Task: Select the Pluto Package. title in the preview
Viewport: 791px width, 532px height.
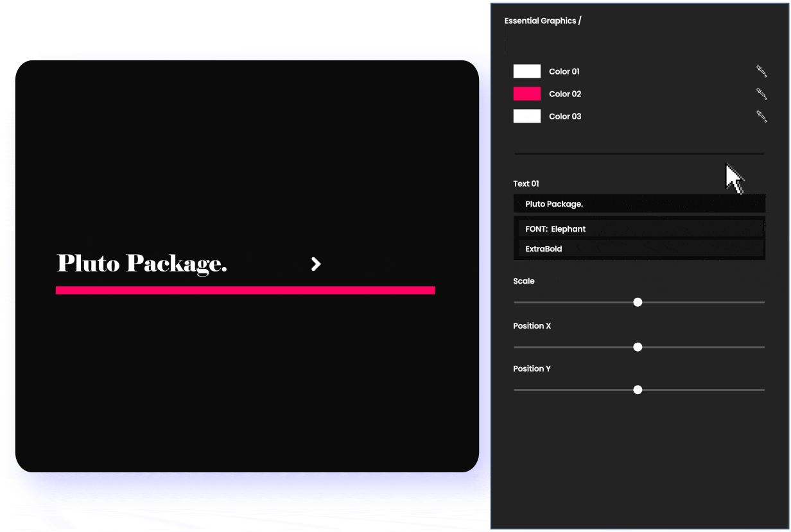Action: [x=142, y=264]
